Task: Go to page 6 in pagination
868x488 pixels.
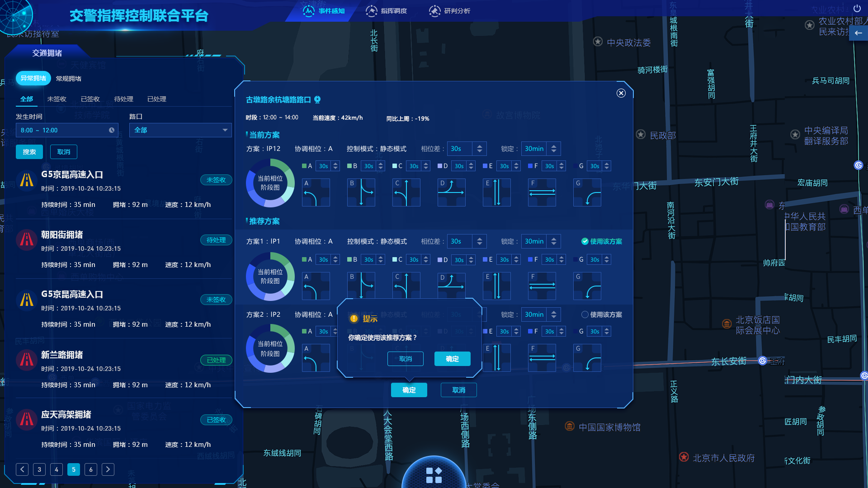Action: [x=91, y=469]
